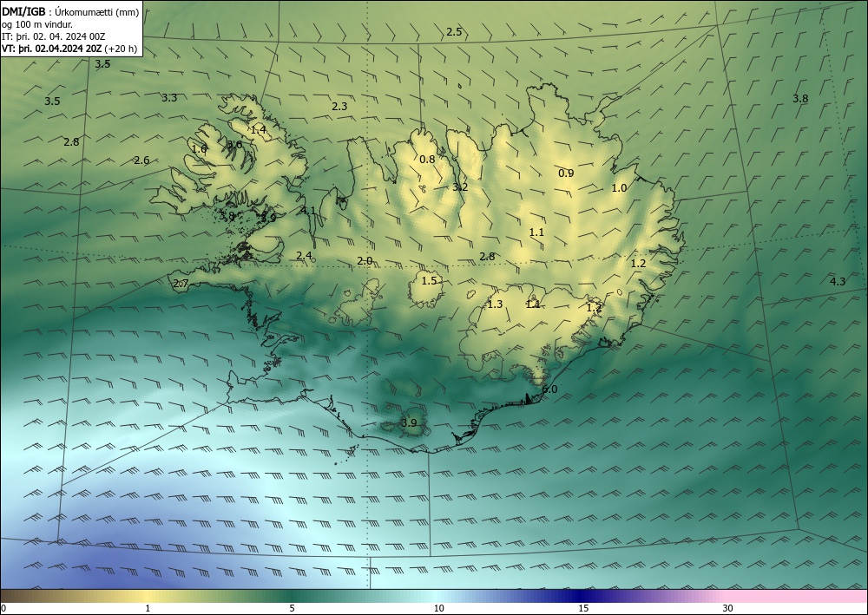Click the 30 tick on the color scale

[728, 608]
